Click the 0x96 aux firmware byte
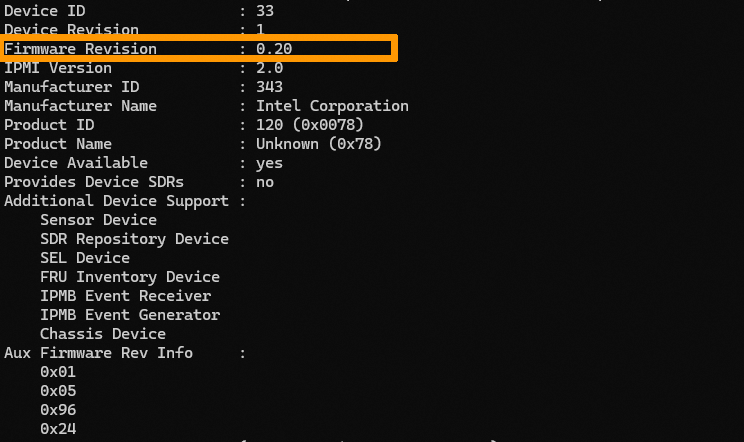Viewport: 744px width, 442px height. pos(58,410)
